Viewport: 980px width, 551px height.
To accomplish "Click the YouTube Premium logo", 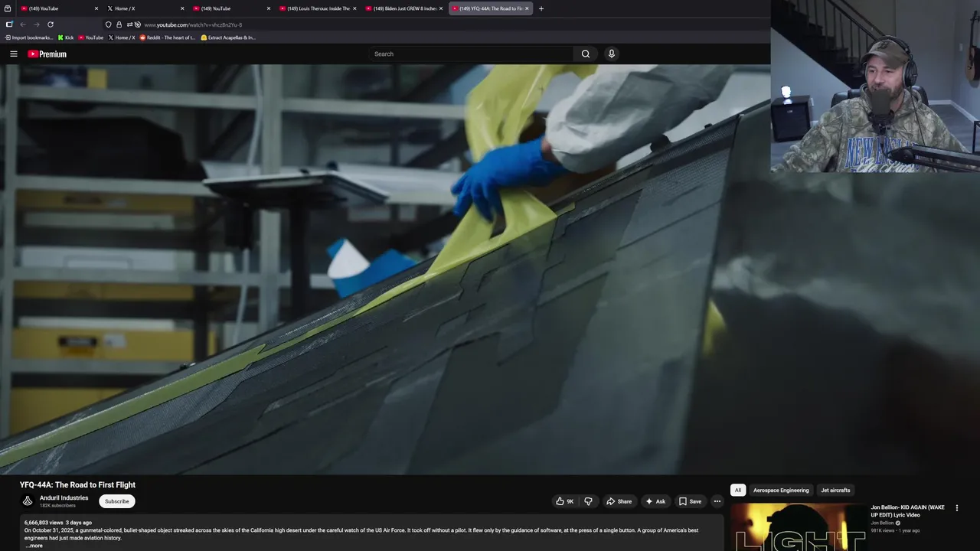I will 47,54.
